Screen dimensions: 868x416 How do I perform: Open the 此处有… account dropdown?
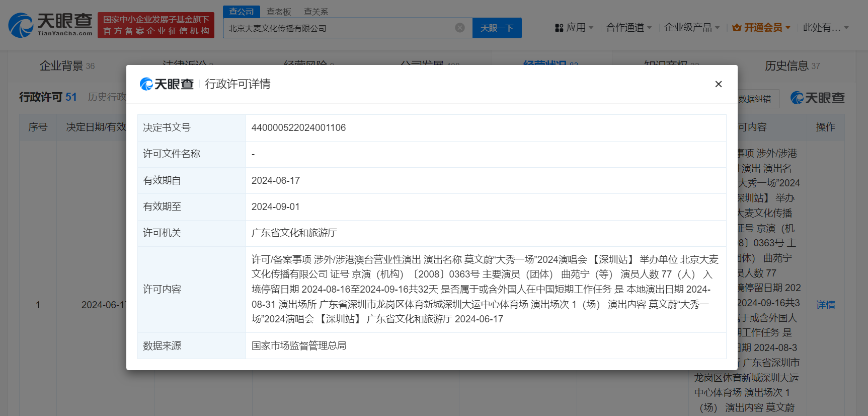826,28
